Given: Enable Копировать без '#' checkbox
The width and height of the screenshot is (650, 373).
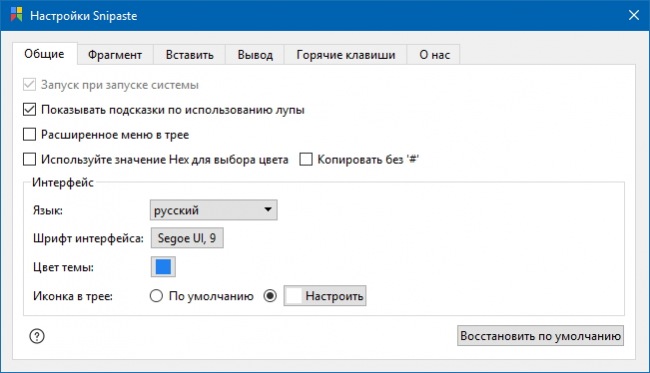Looking at the screenshot, I should pos(306,160).
